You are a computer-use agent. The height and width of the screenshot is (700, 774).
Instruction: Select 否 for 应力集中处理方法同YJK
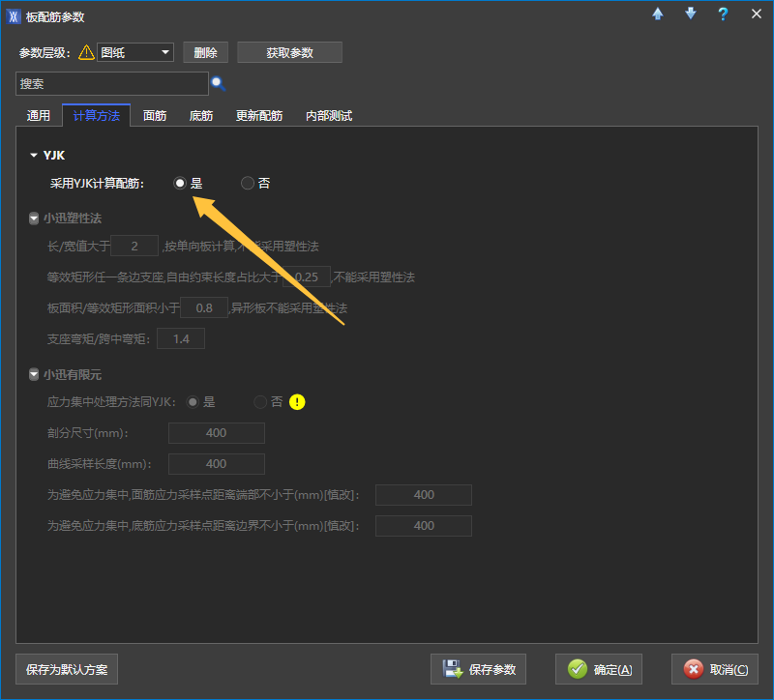coord(260,402)
